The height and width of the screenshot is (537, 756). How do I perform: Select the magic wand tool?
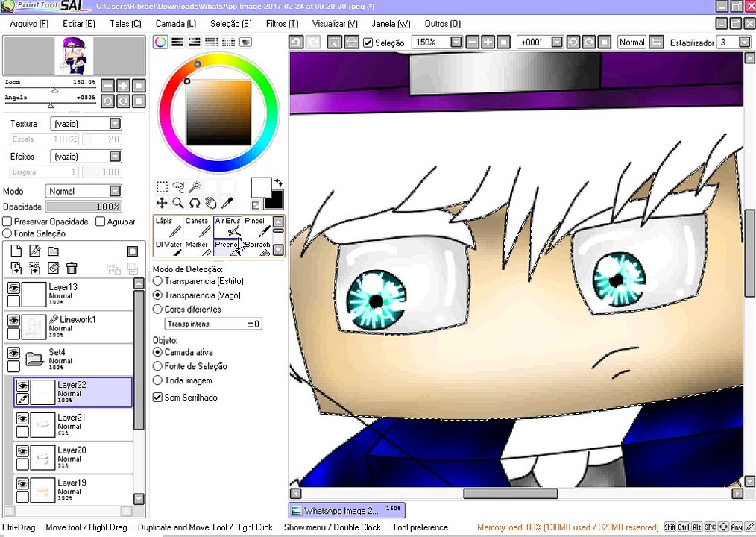tap(195, 186)
